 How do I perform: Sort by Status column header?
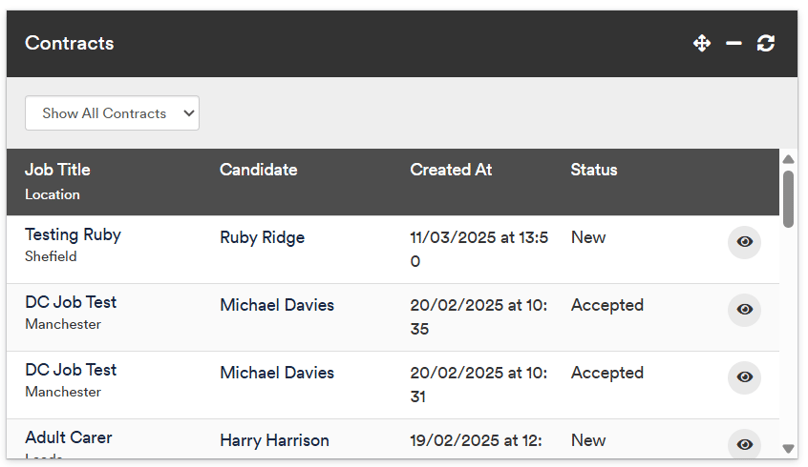pos(594,170)
